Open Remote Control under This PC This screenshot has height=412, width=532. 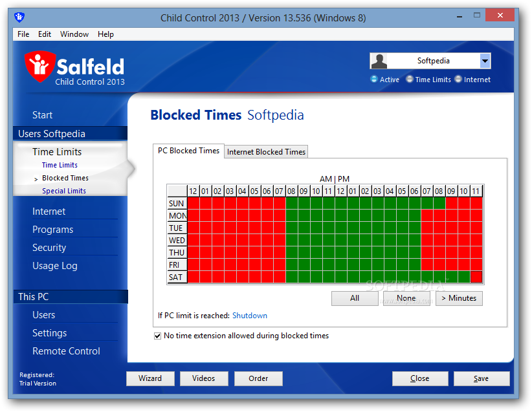66,351
